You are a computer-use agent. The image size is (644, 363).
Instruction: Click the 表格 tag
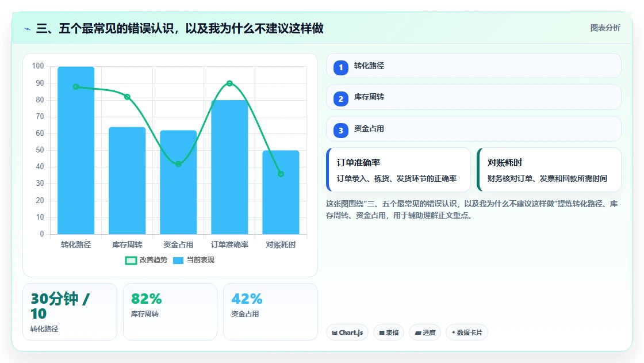click(389, 333)
